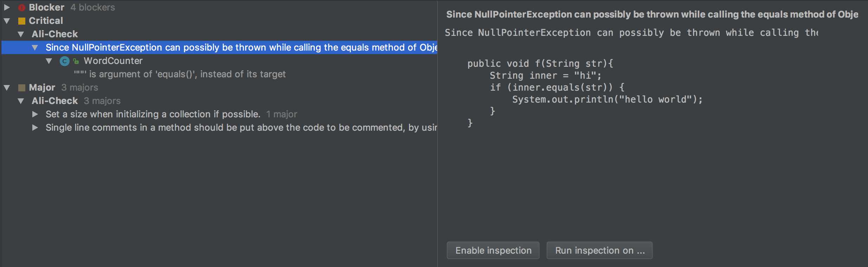Click the WordCounter class icon
The width and height of the screenshot is (868, 267).
click(x=64, y=61)
